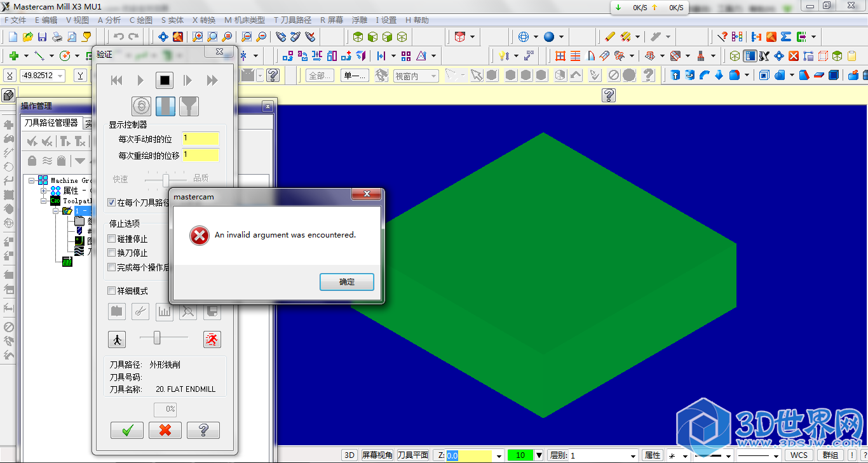This screenshot has height=463, width=868.
Task: Click the 快速/品质 quality slider
Action: [x=166, y=180]
